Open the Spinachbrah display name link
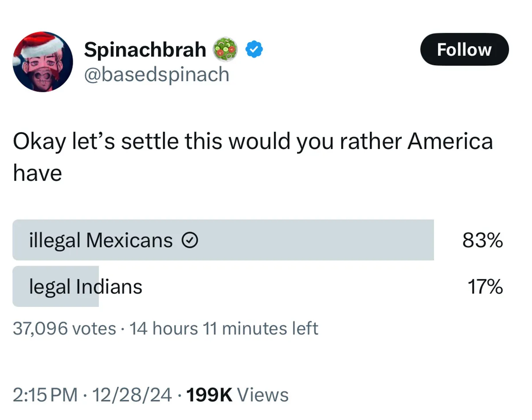 pyautogui.click(x=145, y=50)
